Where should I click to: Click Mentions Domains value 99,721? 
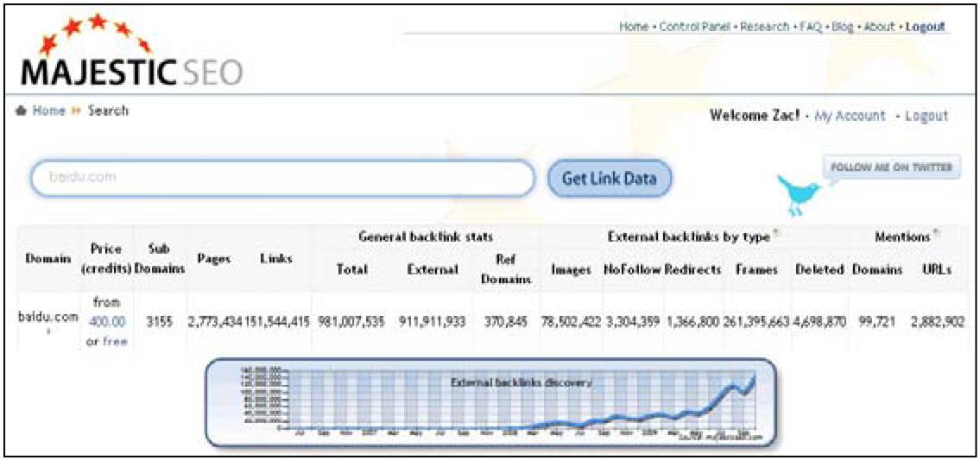click(877, 323)
